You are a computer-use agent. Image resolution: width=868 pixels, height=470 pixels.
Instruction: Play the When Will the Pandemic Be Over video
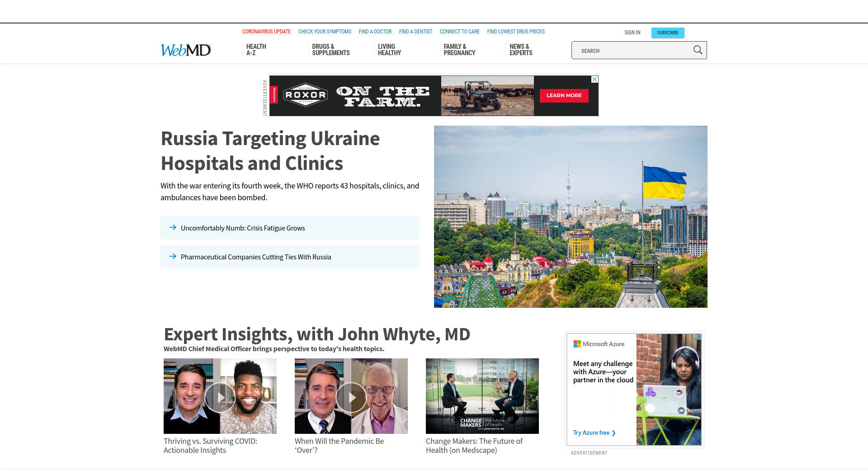[x=351, y=397]
